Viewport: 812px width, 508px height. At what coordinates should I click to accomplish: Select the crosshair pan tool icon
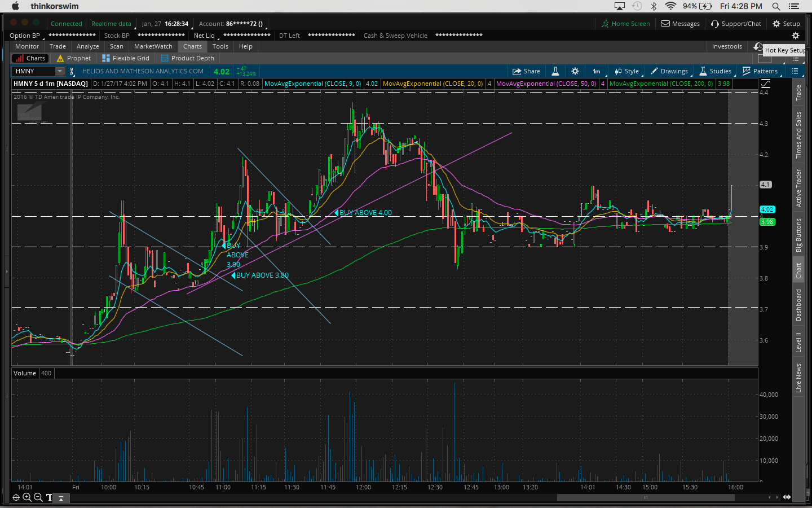tap(16, 497)
